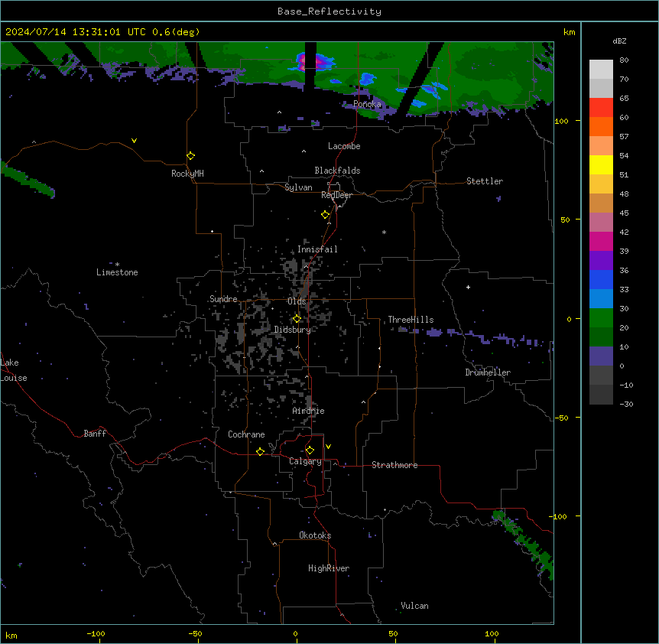Click the -100 tick on right axis
The height and width of the screenshot is (644, 659).
pyautogui.click(x=558, y=516)
